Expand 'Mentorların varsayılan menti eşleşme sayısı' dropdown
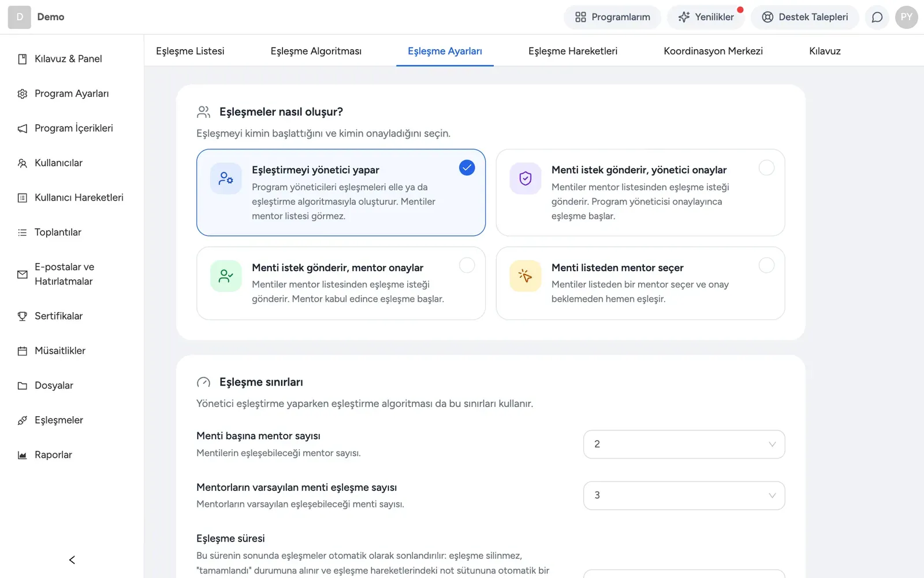This screenshot has height=578, width=924. coord(684,495)
